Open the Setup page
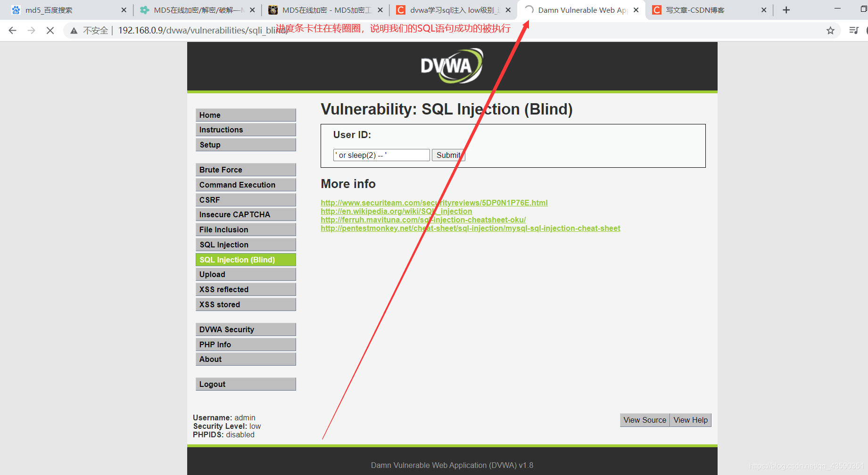 (x=246, y=145)
